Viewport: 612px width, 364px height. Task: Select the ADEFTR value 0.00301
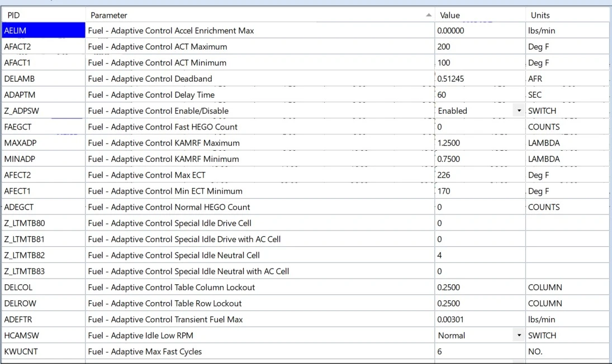click(x=480, y=319)
